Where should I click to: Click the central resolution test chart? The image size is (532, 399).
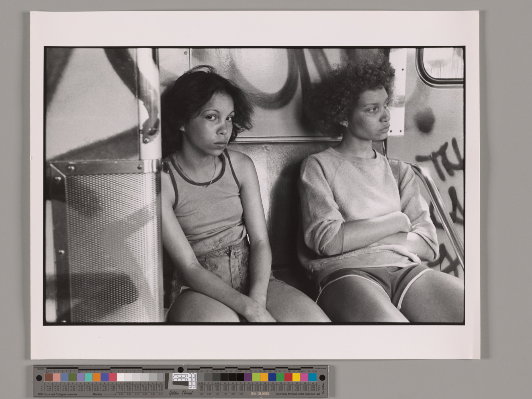point(184,381)
